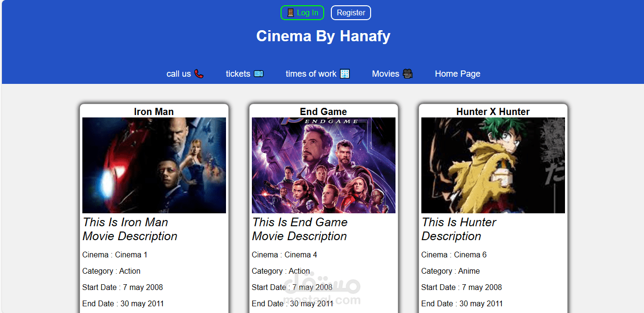
Task: Click the Cinema By Hanafy title
Action: coord(323,36)
